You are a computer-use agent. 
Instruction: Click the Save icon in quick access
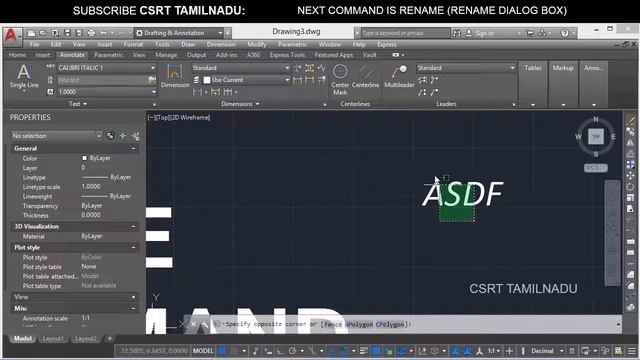(x=68, y=33)
